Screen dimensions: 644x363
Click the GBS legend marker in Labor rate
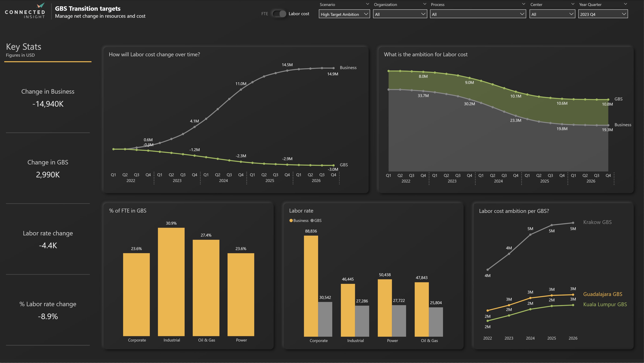pyautogui.click(x=312, y=220)
